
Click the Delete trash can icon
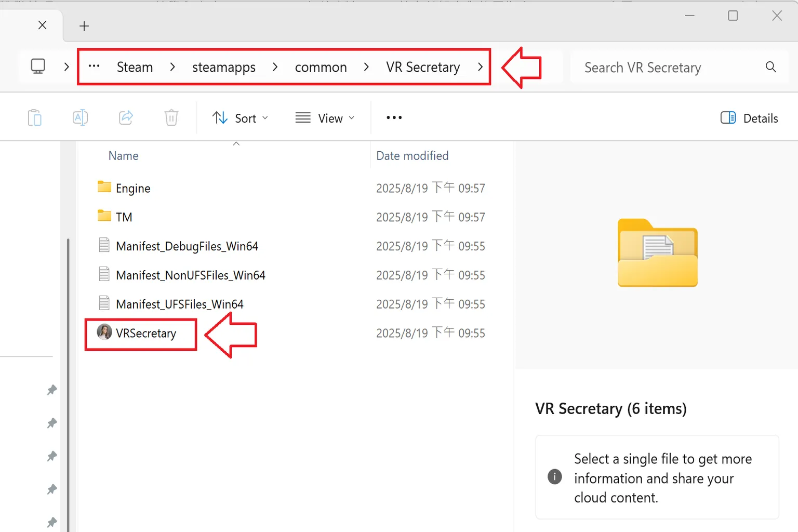[x=171, y=118]
